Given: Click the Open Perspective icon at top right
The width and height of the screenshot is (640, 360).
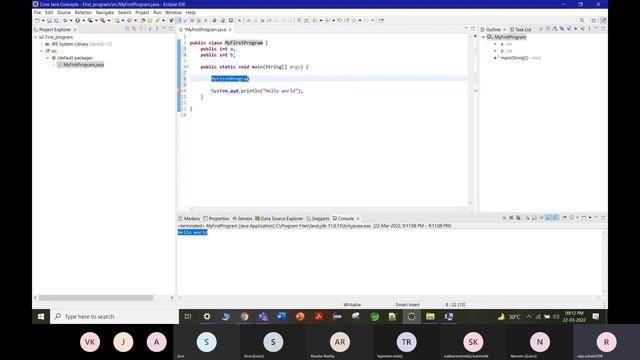Looking at the screenshot, I should click(x=594, y=20).
